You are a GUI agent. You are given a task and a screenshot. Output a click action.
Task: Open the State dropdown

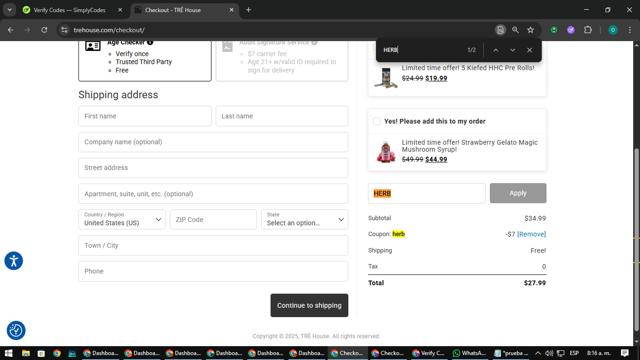coord(305,220)
